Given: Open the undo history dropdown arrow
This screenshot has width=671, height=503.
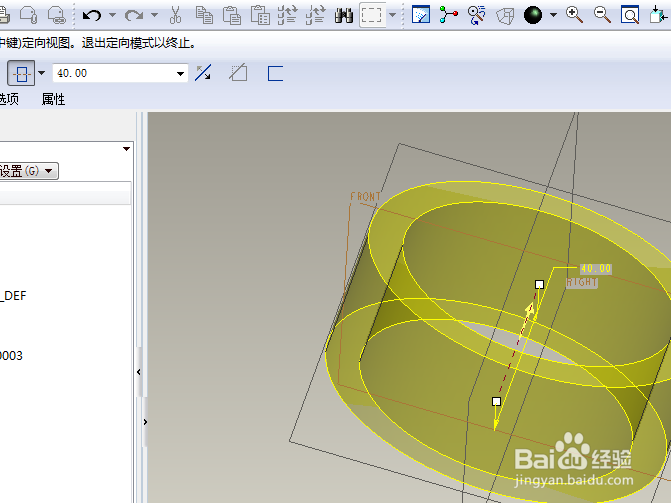Looking at the screenshot, I should [x=113, y=15].
